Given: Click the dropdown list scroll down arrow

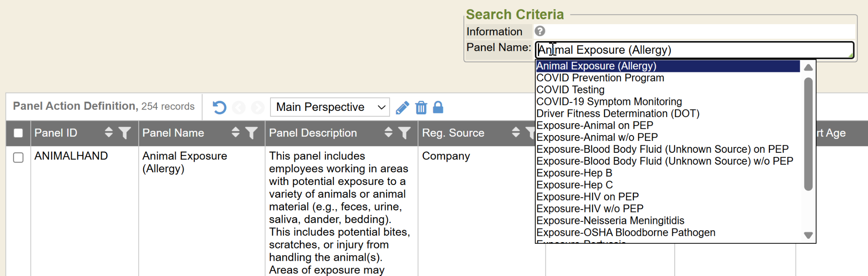Looking at the screenshot, I should coord(808,235).
